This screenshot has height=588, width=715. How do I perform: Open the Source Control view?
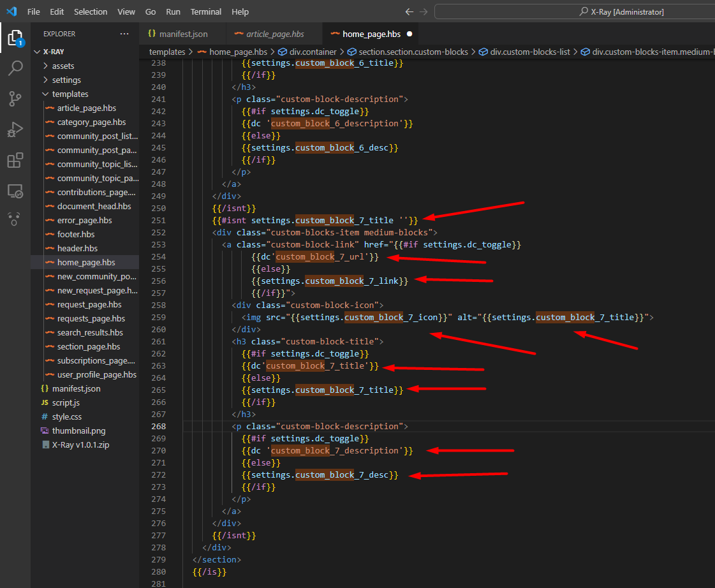pos(15,98)
